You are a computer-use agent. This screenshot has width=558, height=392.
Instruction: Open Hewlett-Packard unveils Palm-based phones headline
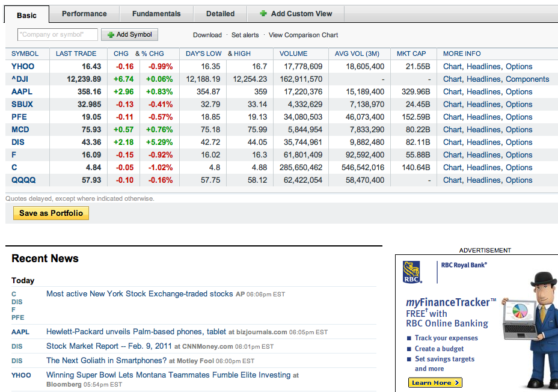[x=136, y=332]
